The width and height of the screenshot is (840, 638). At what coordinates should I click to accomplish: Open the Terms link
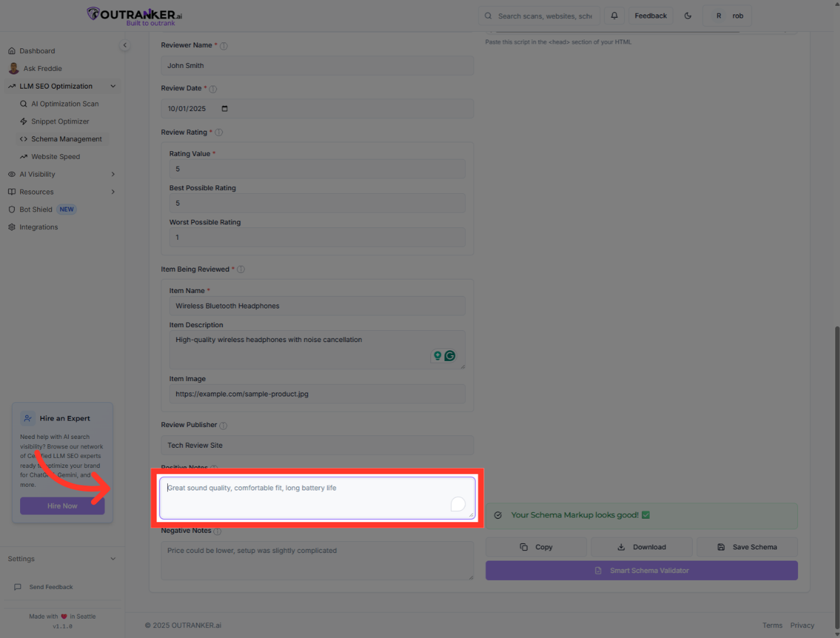point(772,626)
